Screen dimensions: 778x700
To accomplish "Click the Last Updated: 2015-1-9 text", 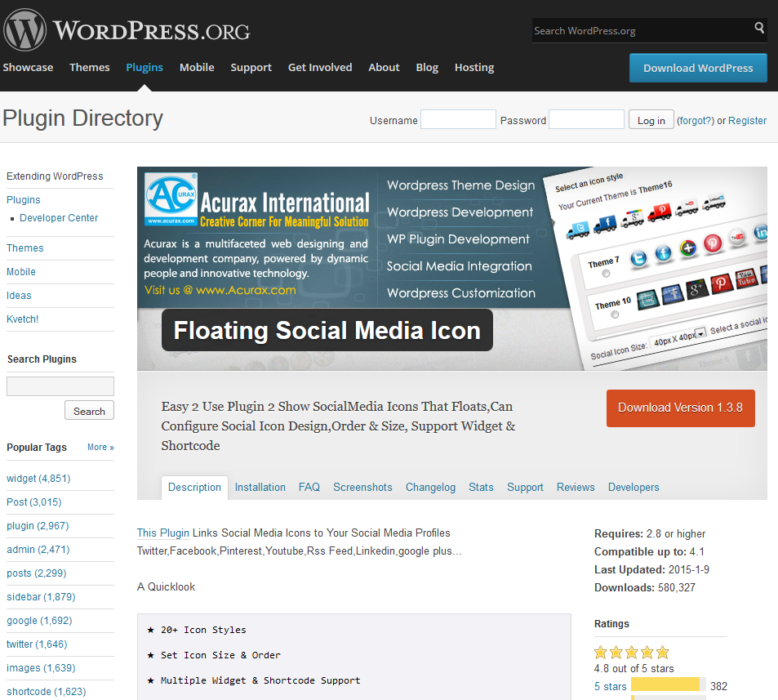I will pyautogui.click(x=651, y=570).
